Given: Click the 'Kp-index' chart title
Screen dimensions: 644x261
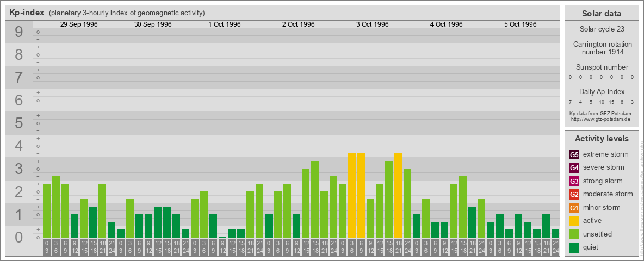Looking at the screenshot, I should pyautogui.click(x=27, y=13).
